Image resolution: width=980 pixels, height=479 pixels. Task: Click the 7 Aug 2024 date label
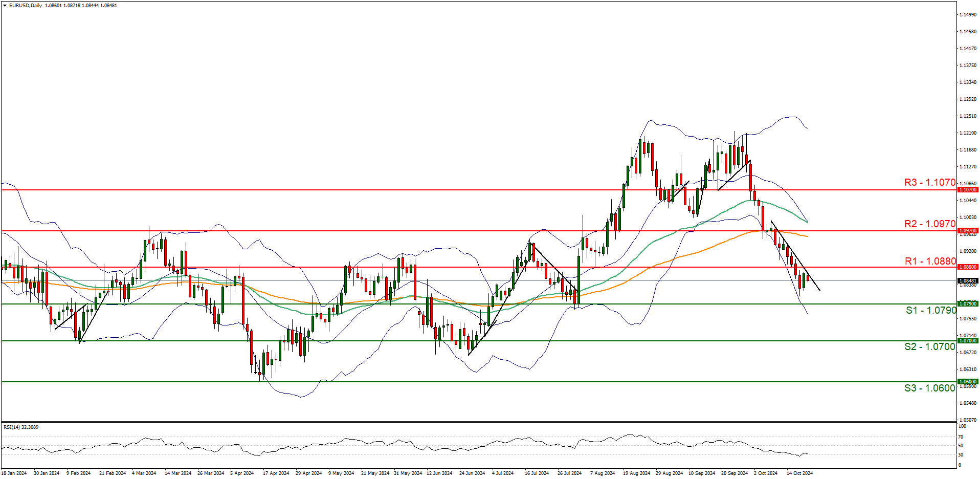[x=603, y=473]
